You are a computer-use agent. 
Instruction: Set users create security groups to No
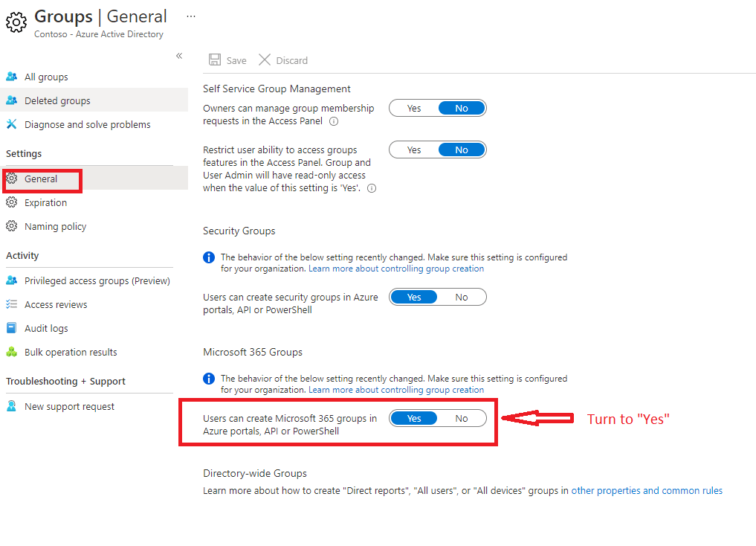point(462,297)
